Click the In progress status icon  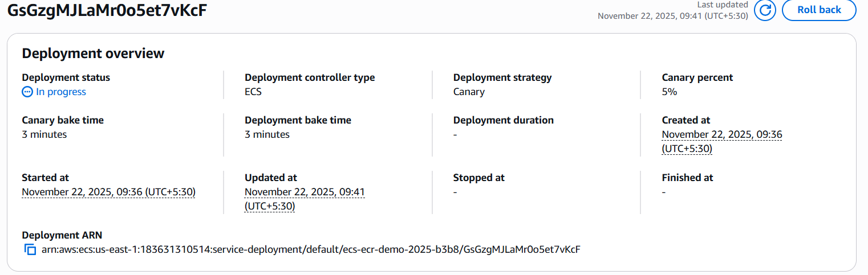27,92
